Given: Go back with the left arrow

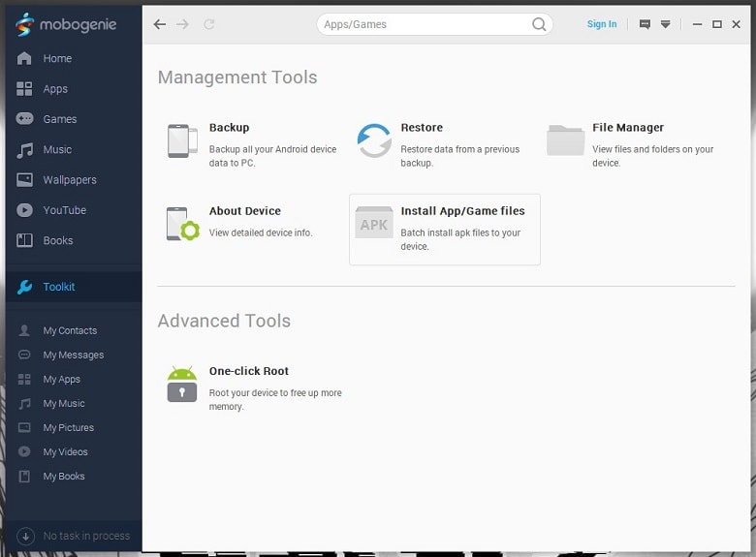Looking at the screenshot, I should pos(160,24).
